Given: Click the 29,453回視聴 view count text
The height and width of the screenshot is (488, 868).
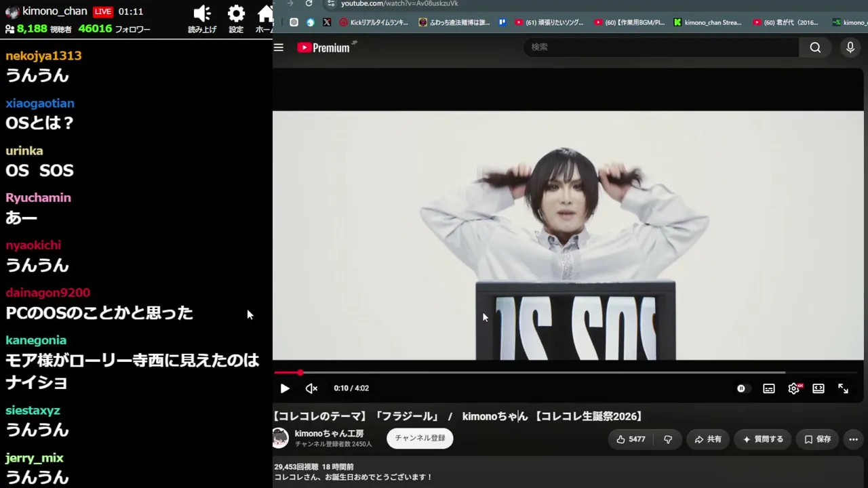Looking at the screenshot, I should 296,467.
